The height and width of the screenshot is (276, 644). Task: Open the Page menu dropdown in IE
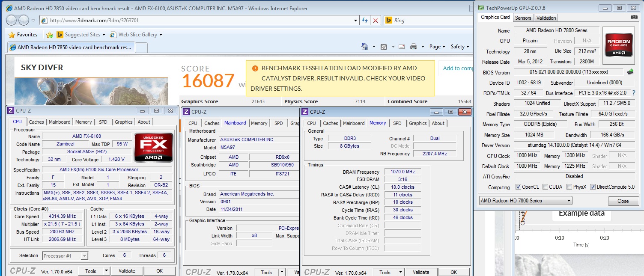pos(437,47)
